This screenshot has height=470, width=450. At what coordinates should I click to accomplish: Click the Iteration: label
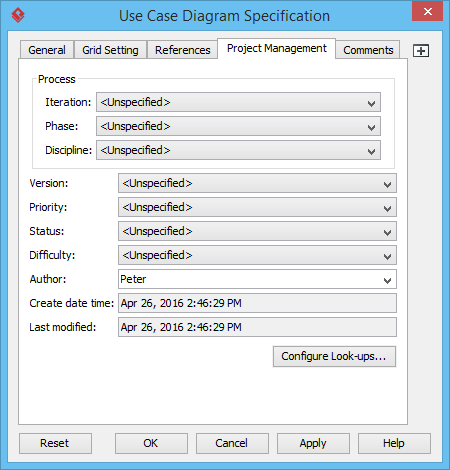click(68, 102)
